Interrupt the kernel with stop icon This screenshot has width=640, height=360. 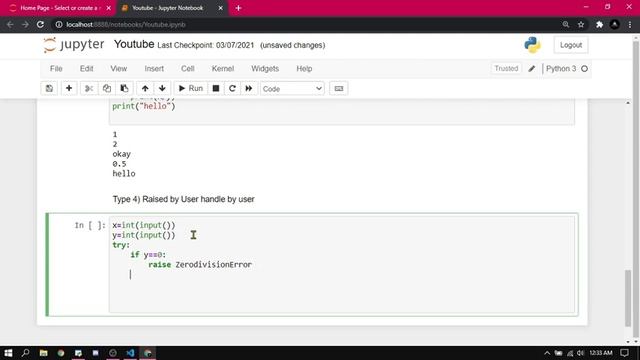pyautogui.click(x=216, y=89)
